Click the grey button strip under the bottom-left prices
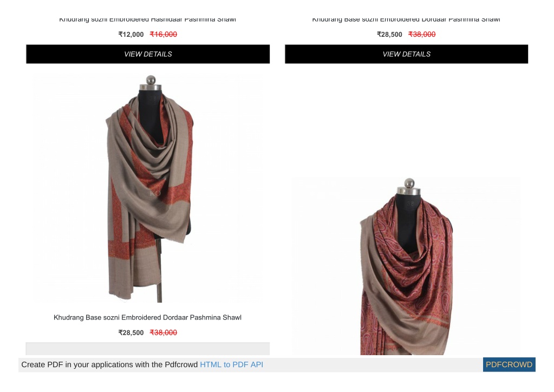This screenshot has height=392, width=554. coord(148,349)
